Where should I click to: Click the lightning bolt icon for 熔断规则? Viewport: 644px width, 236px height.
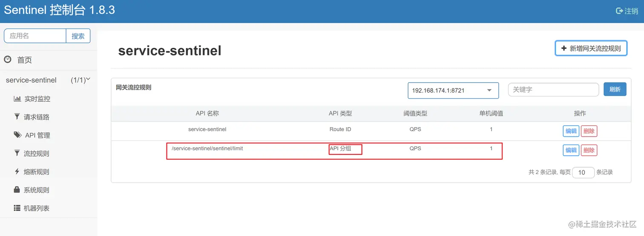(x=17, y=171)
